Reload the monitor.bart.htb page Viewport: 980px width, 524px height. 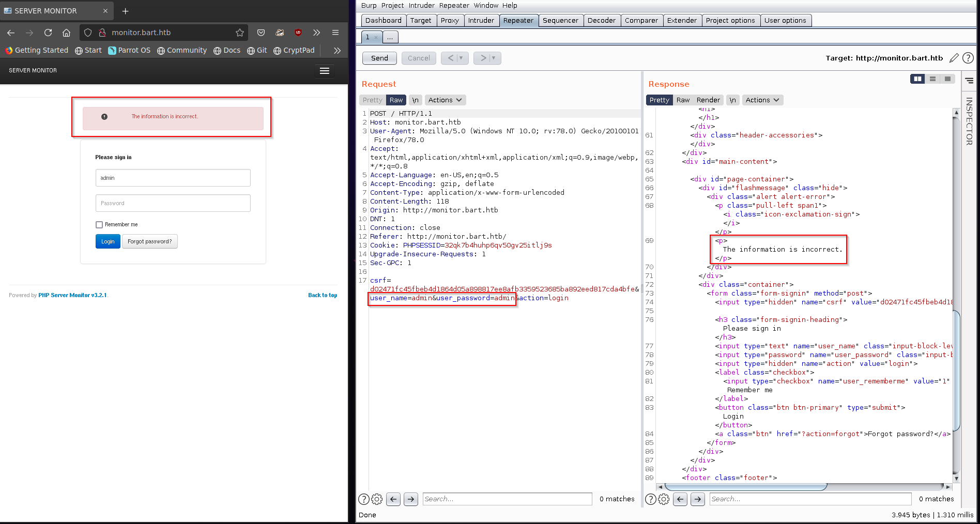click(x=48, y=33)
